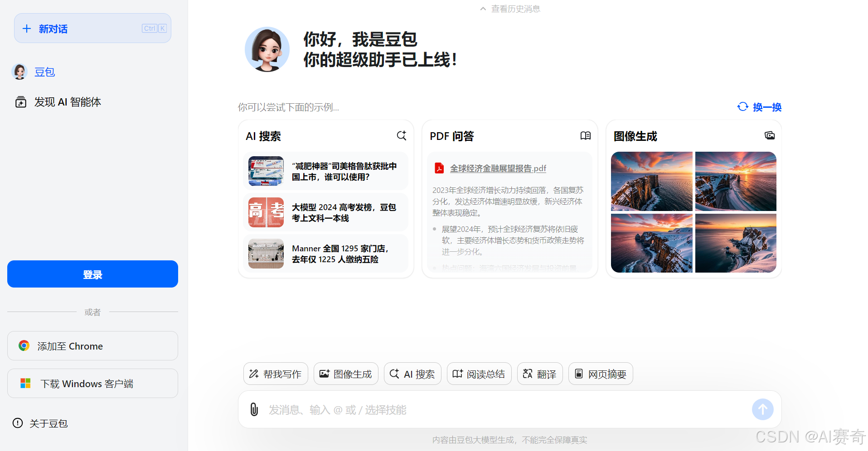Start a new chat with 新对话 button

(x=92, y=29)
